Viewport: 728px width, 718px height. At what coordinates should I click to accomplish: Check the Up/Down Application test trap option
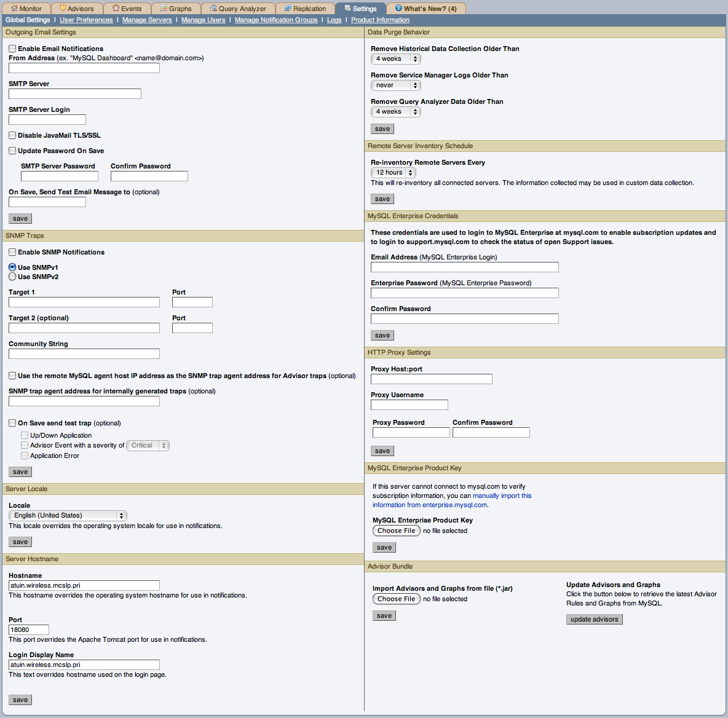(24, 435)
